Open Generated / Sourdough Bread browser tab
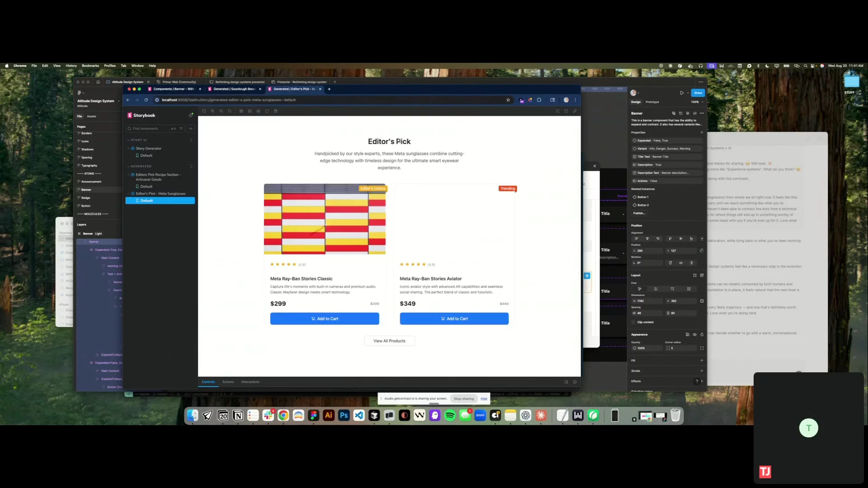 [234, 89]
